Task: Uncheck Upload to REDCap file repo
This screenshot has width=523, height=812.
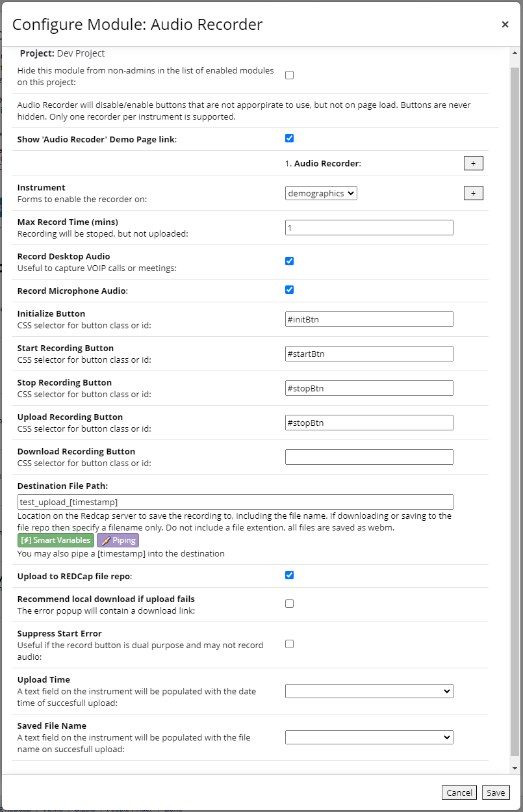Action: coord(290,575)
